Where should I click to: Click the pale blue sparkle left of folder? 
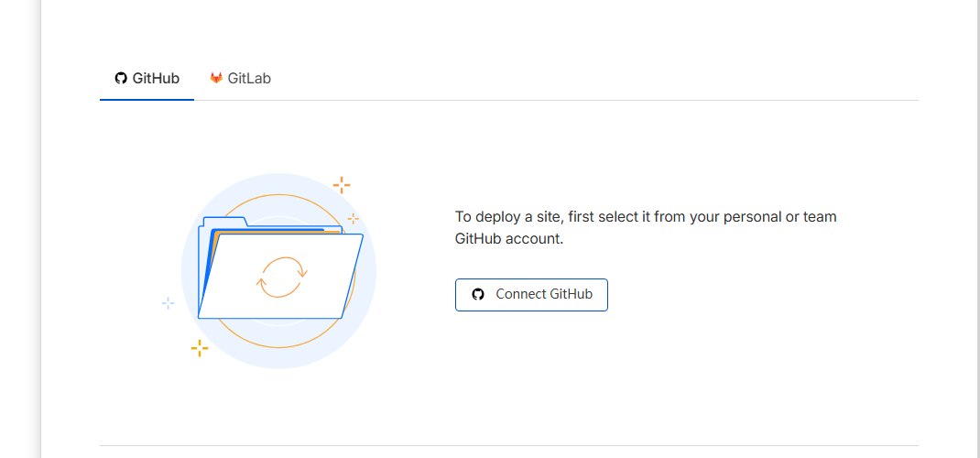point(169,304)
